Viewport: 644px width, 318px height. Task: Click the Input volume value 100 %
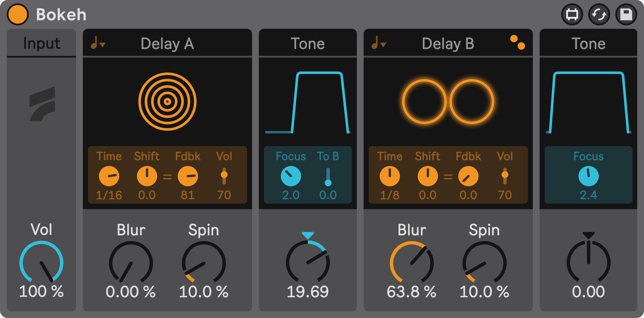(41, 291)
